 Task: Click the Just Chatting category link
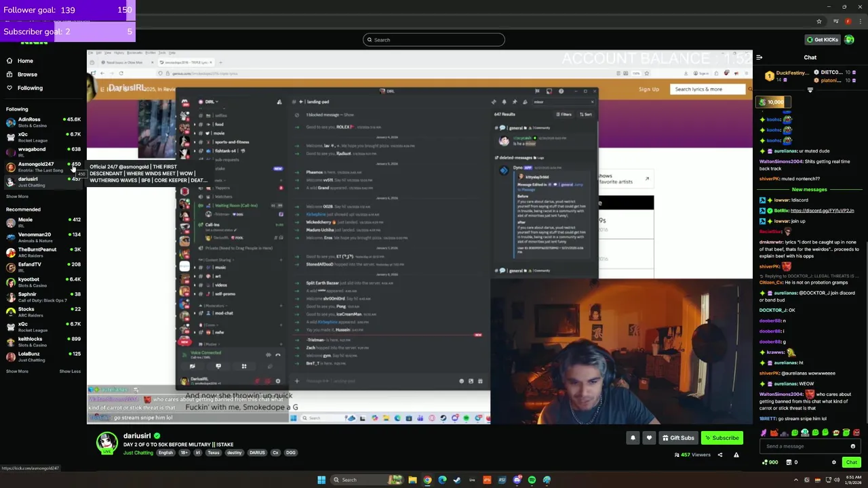pyautogui.click(x=138, y=453)
